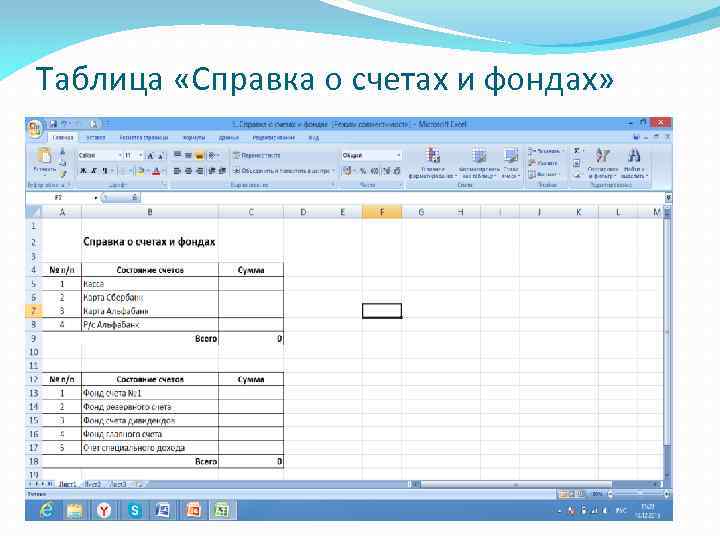Click the increase indent icon
This screenshot has width=720, height=540.
click(222, 171)
